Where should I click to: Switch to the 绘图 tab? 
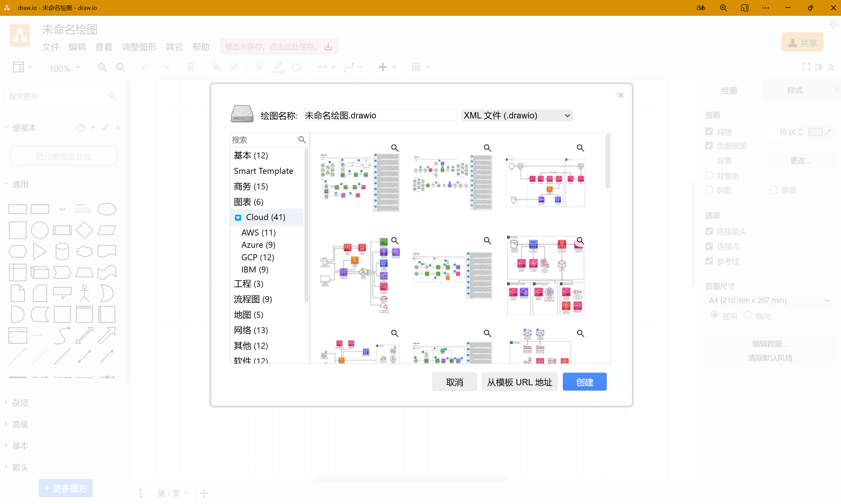[x=729, y=91]
